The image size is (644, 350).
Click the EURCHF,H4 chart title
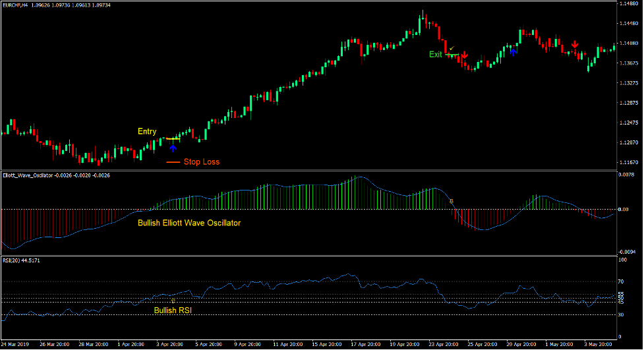[15, 5]
